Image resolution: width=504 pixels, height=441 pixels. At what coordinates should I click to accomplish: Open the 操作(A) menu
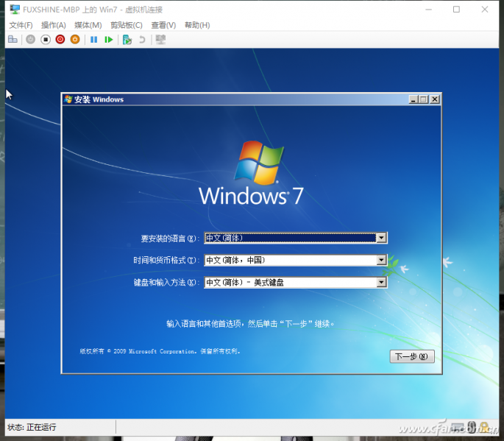[x=54, y=25]
